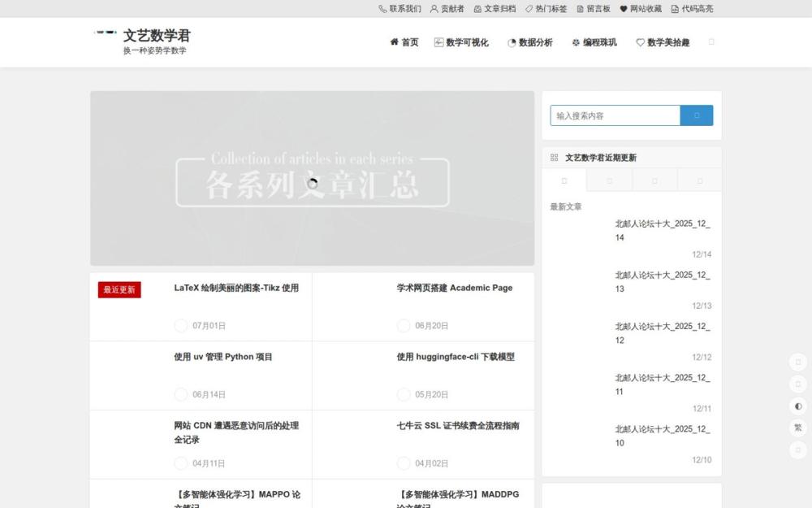Open the 联系我们 contact link
The width and height of the screenshot is (812, 508).
tap(400, 9)
